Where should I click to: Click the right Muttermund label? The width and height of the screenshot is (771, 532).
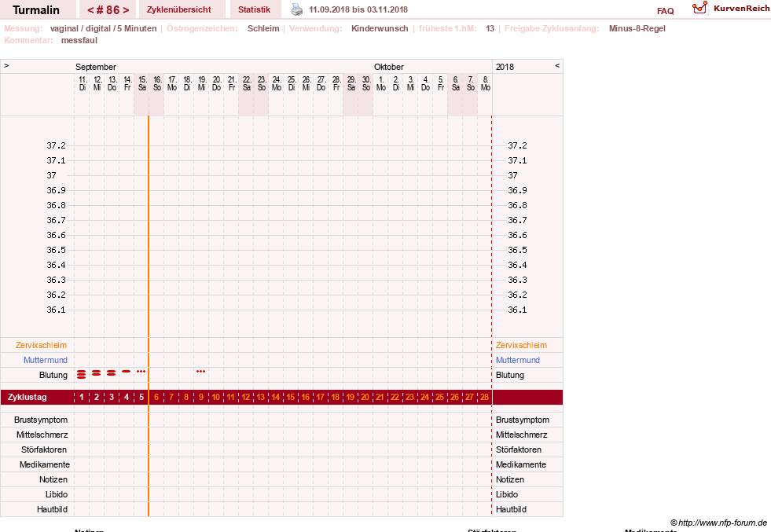pyautogui.click(x=518, y=360)
